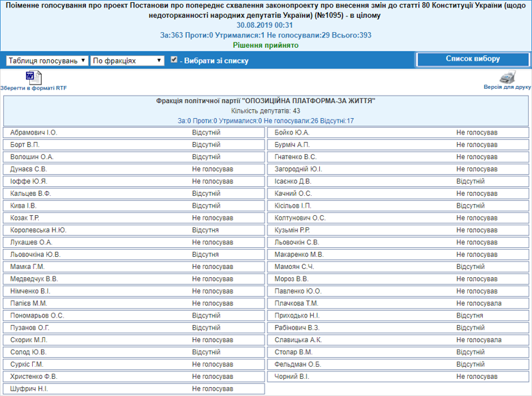Select deputy row 'Чорний В.І.'
Screen dimensions: 532x396
(398, 377)
